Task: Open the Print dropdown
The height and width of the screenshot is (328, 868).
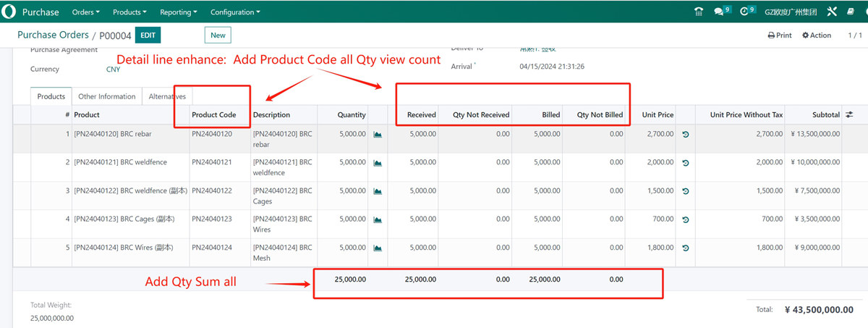Action: pyautogui.click(x=780, y=35)
